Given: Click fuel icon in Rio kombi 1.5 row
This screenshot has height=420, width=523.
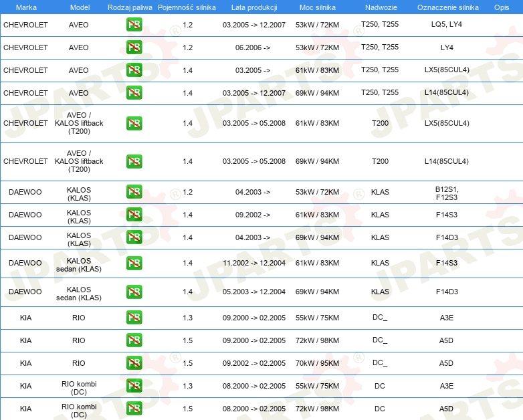Looking at the screenshot, I should [x=134, y=409].
